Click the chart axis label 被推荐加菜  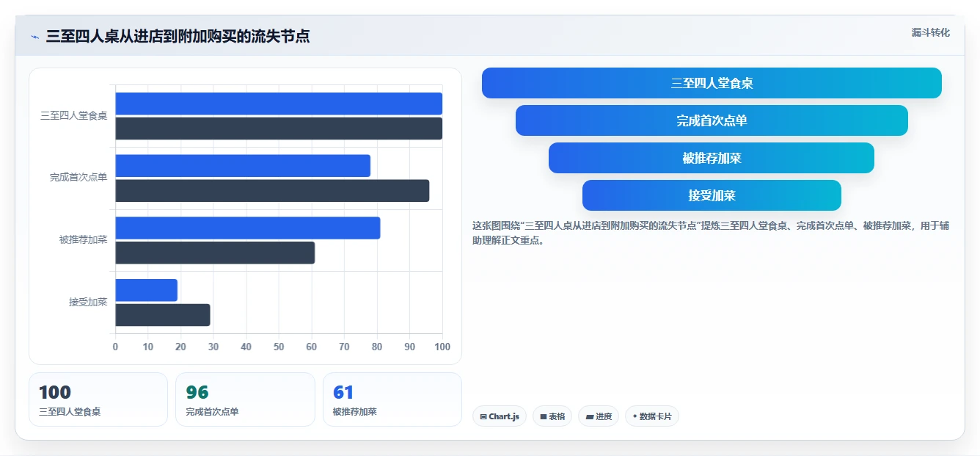pos(84,239)
